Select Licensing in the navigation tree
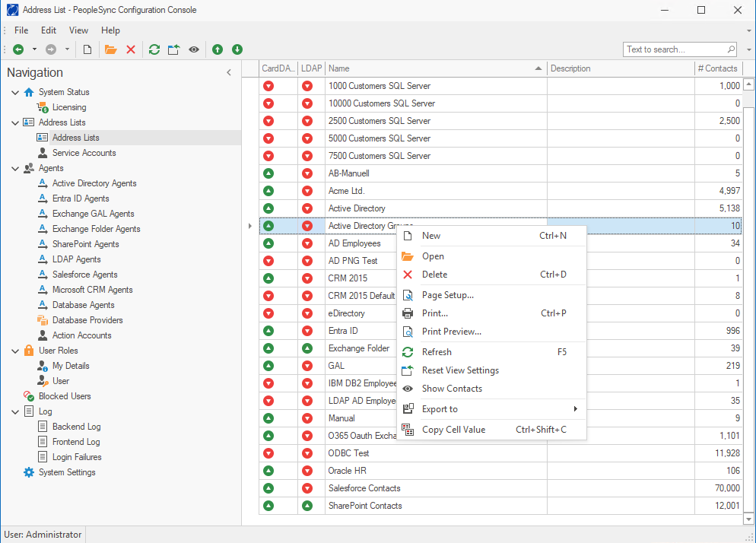This screenshot has height=543, width=756. click(x=69, y=107)
